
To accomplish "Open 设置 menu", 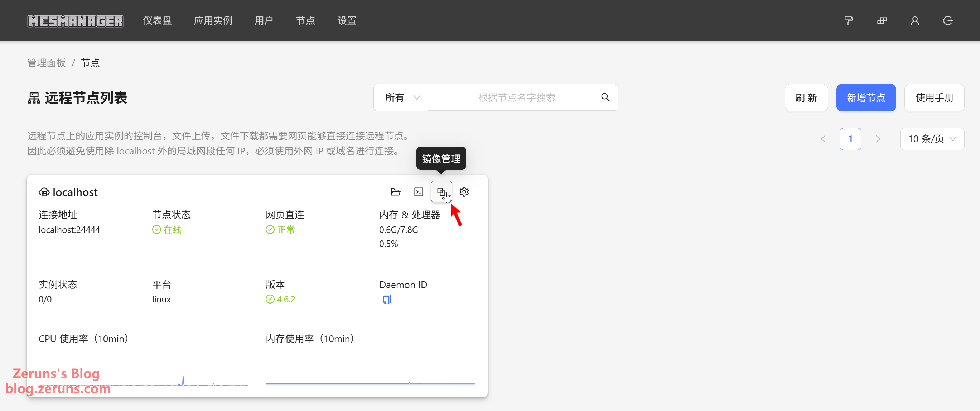I will (x=347, y=20).
